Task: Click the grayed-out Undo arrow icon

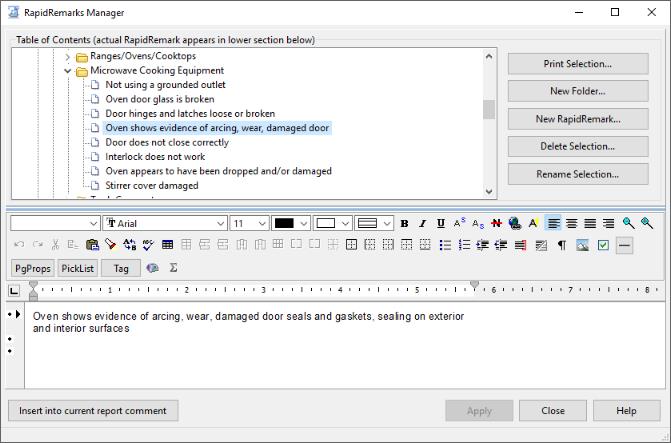Action: (19, 245)
